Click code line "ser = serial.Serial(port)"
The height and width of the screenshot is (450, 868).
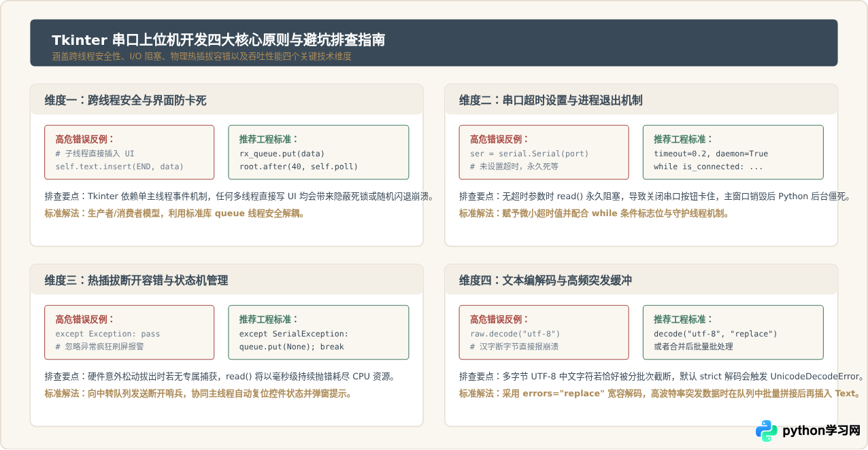click(529, 154)
